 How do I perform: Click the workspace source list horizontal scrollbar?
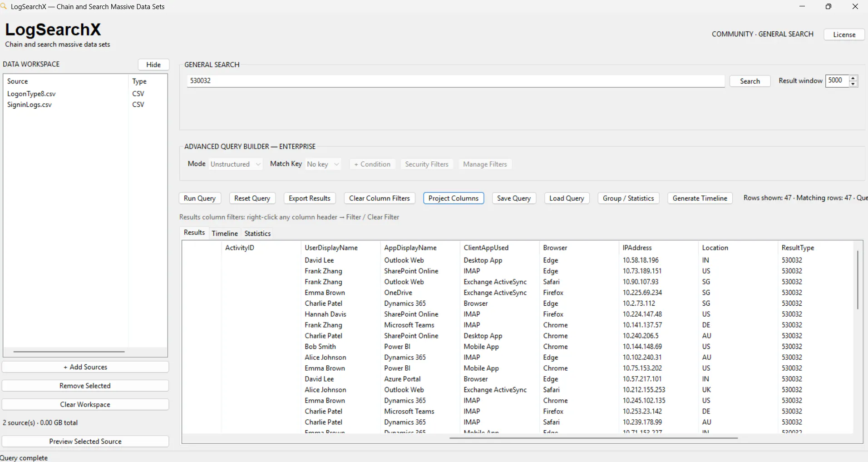click(69, 351)
